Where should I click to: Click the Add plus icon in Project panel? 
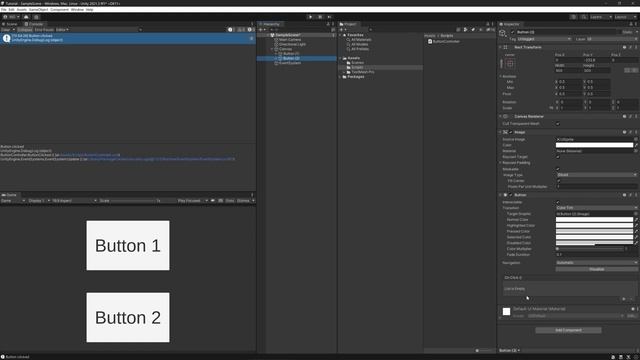tap(342, 29)
